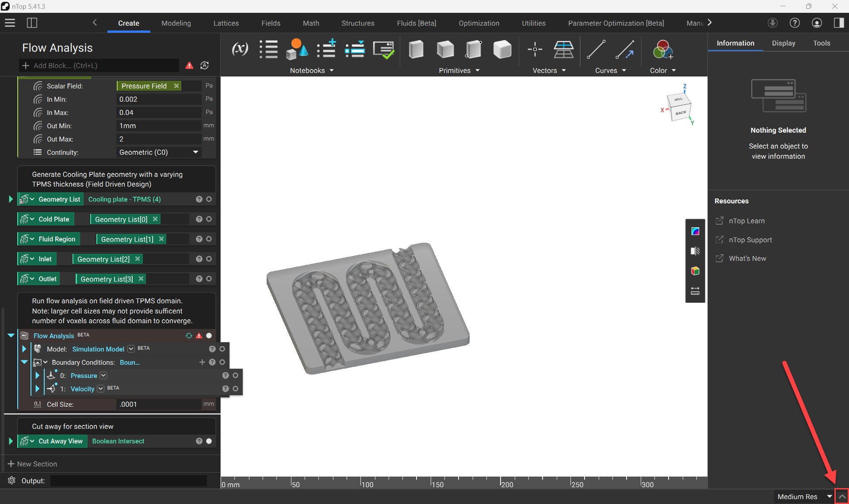The height and width of the screenshot is (504, 849).
Task: Insert a Box primitive
Action: (416, 49)
